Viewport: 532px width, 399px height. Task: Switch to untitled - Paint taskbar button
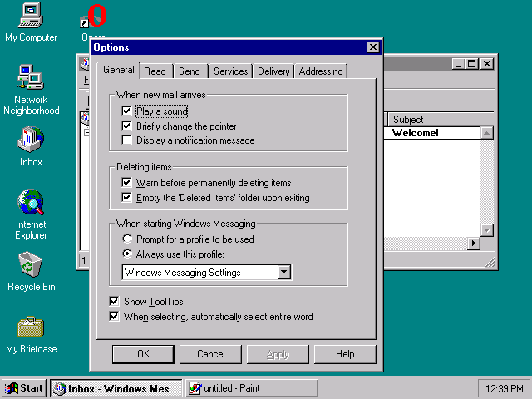tap(252, 388)
